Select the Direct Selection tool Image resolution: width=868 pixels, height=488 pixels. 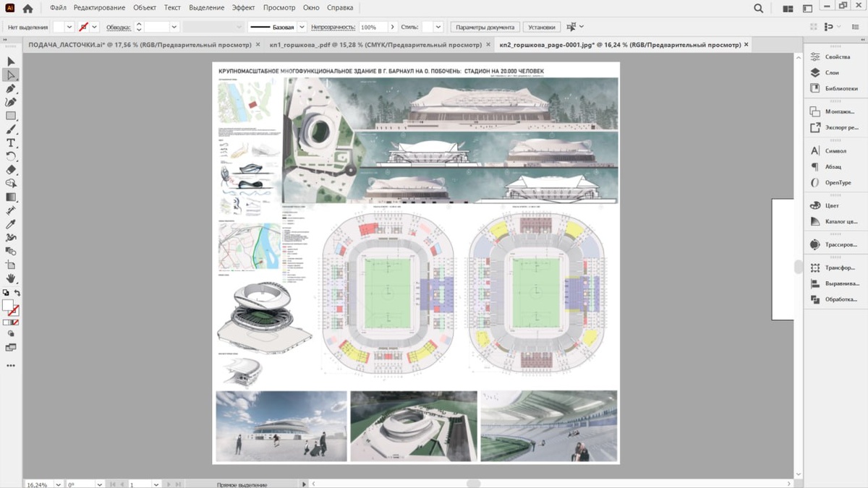(11, 75)
